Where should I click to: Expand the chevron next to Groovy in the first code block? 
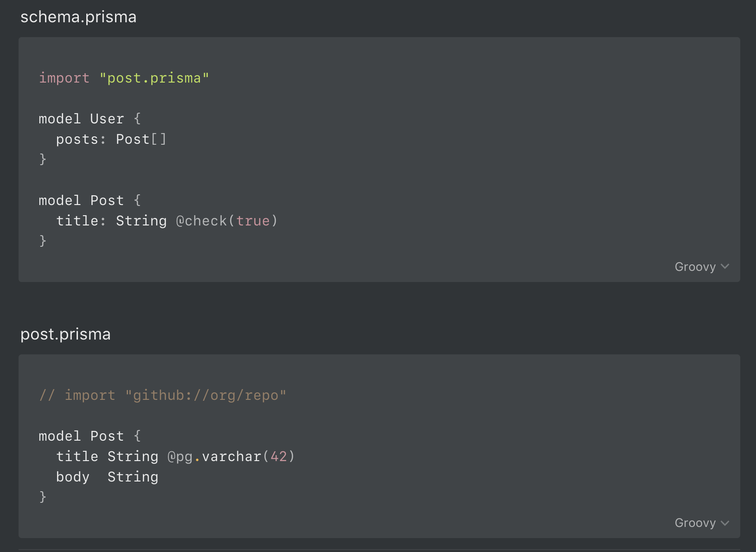(725, 267)
